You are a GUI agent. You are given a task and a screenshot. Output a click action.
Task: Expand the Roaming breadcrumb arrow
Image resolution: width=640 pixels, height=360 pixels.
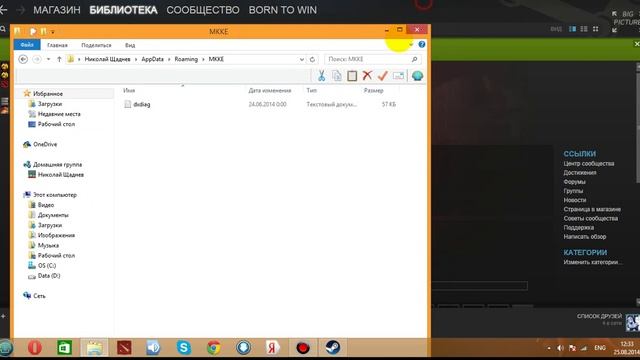203,59
